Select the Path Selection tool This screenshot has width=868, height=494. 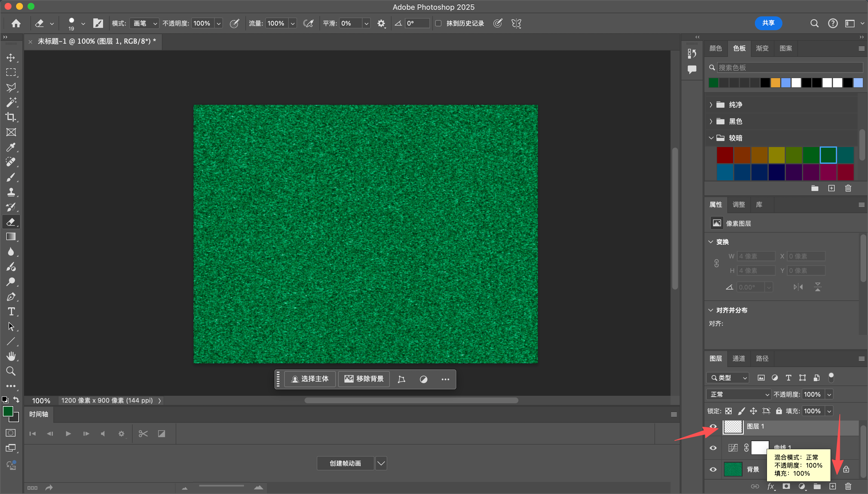click(11, 326)
